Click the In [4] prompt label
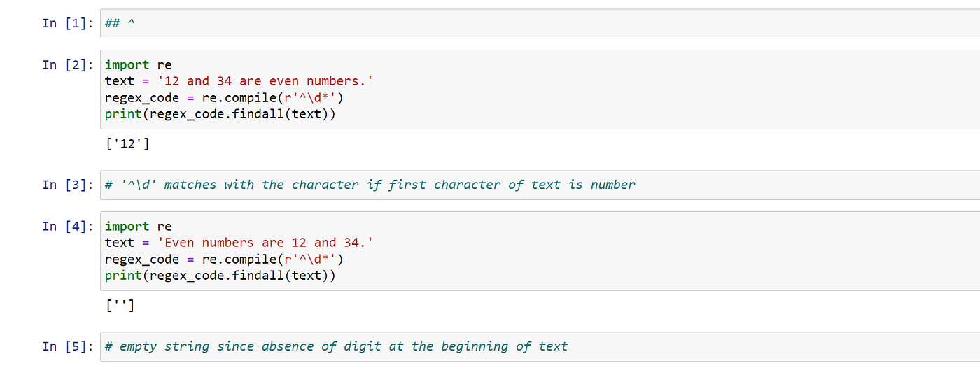Screen dimensions: 980x368 tap(69, 226)
